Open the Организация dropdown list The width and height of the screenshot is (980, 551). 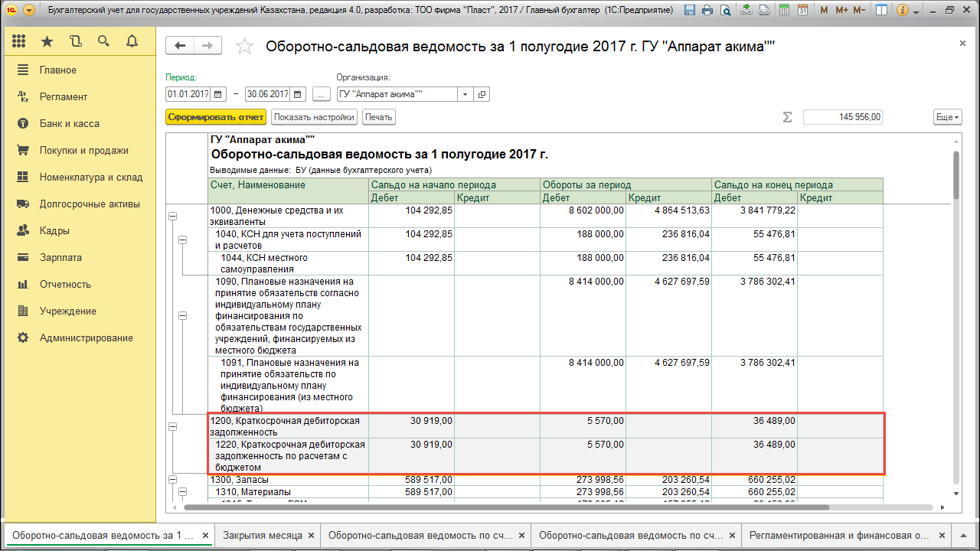tap(465, 93)
